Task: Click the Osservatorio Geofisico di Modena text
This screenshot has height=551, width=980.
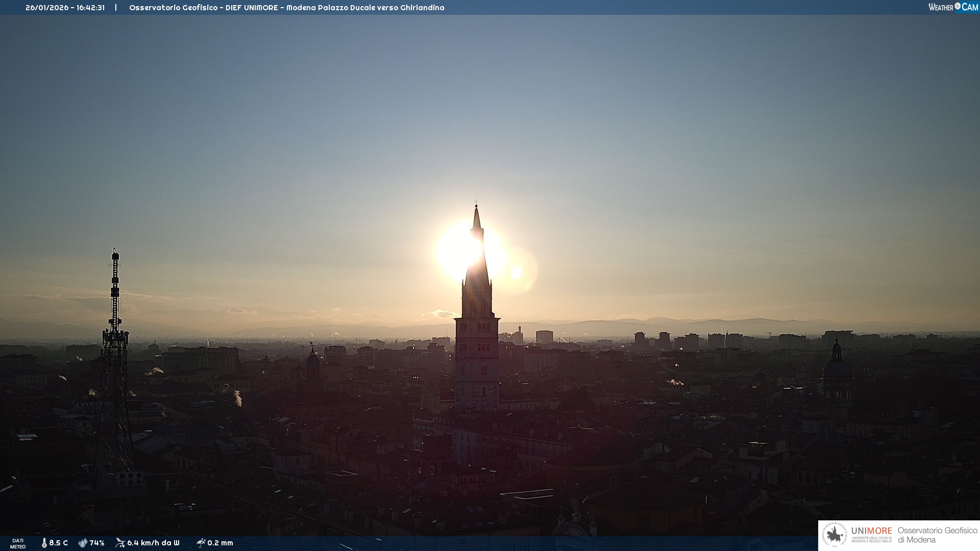Action: pyautogui.click(x=937, y=535)
